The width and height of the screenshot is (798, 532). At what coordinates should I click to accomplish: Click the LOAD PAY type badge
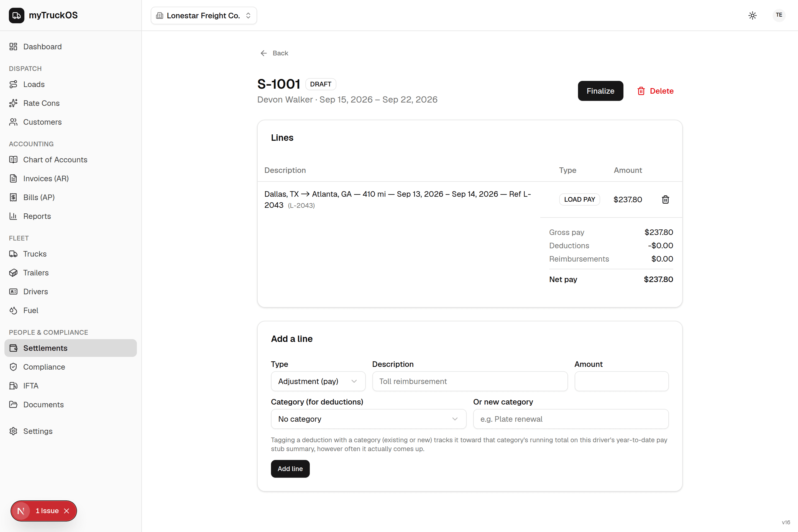coord(579,199)
